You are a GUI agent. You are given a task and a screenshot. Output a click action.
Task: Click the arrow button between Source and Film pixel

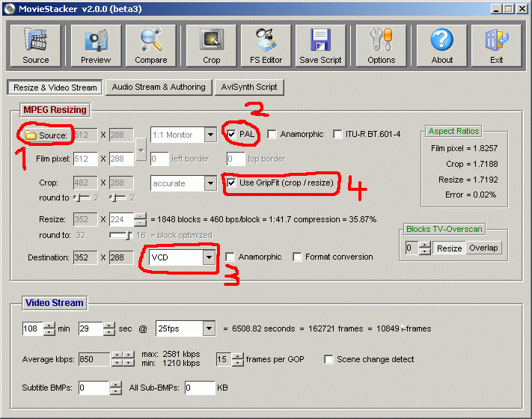coord(141,150)
